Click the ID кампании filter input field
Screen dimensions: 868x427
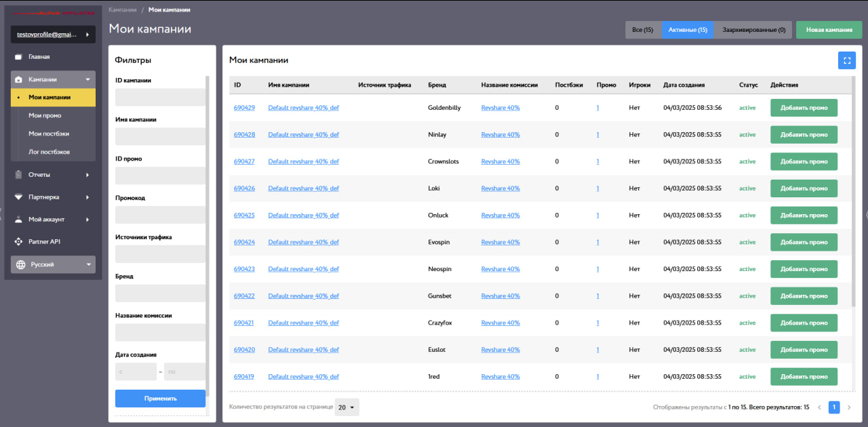click(160, 98)
